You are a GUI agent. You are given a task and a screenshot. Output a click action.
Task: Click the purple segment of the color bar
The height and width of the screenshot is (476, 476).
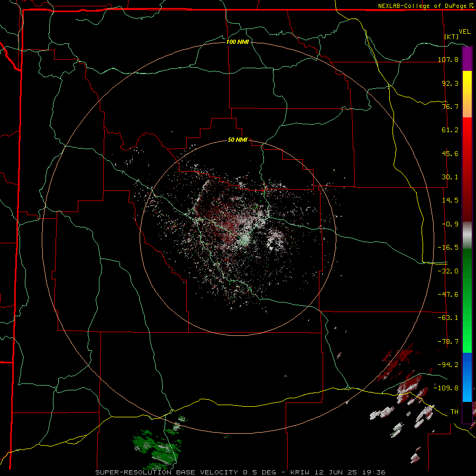coord(467,59)
